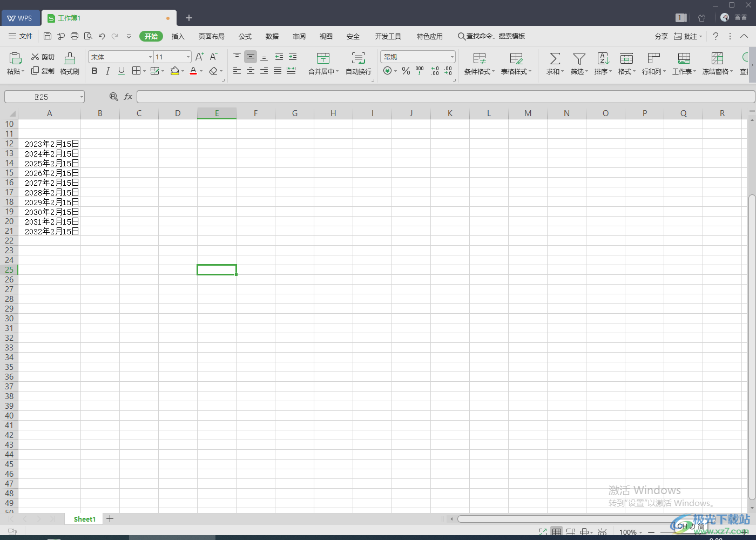
Task: Click the Save icon in quick access toolbar
Action: (x=48, y=36)
